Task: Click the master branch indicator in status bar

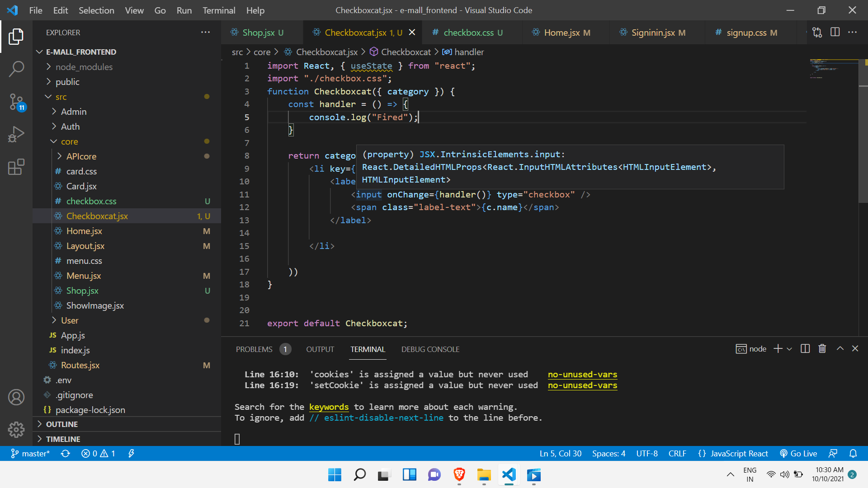Action: click(30, 453)
